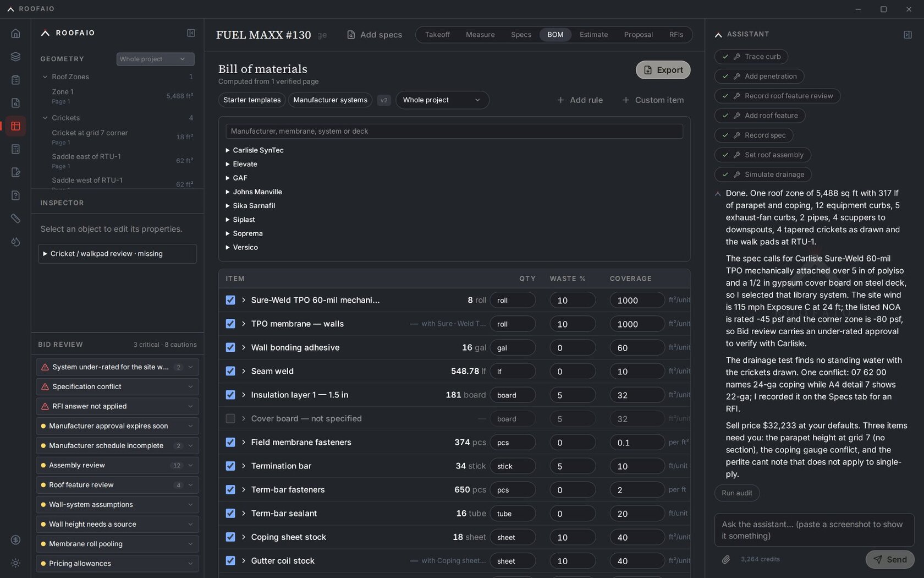Toggle the sun theme icon in the sidebar
The image size is (924, 578).
[x=15, y=563]
